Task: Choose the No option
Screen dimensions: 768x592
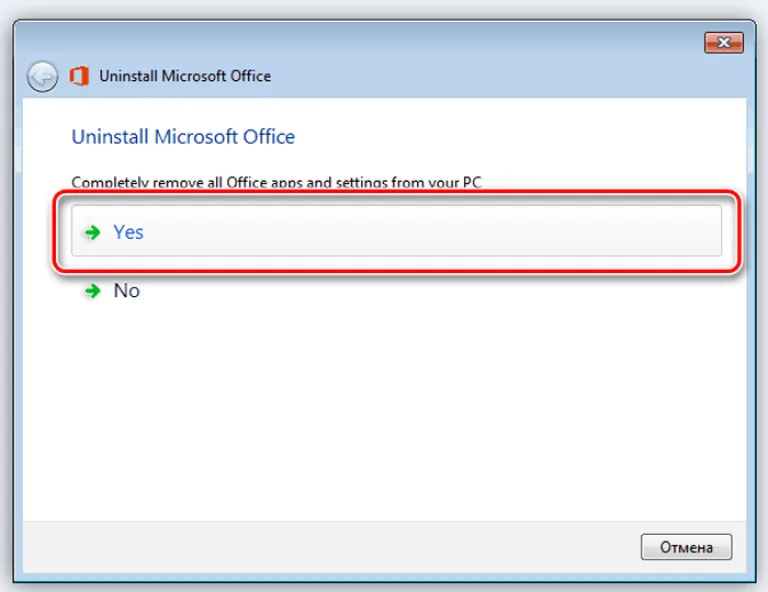Action: pyautogui.click(x=112, y=291)
